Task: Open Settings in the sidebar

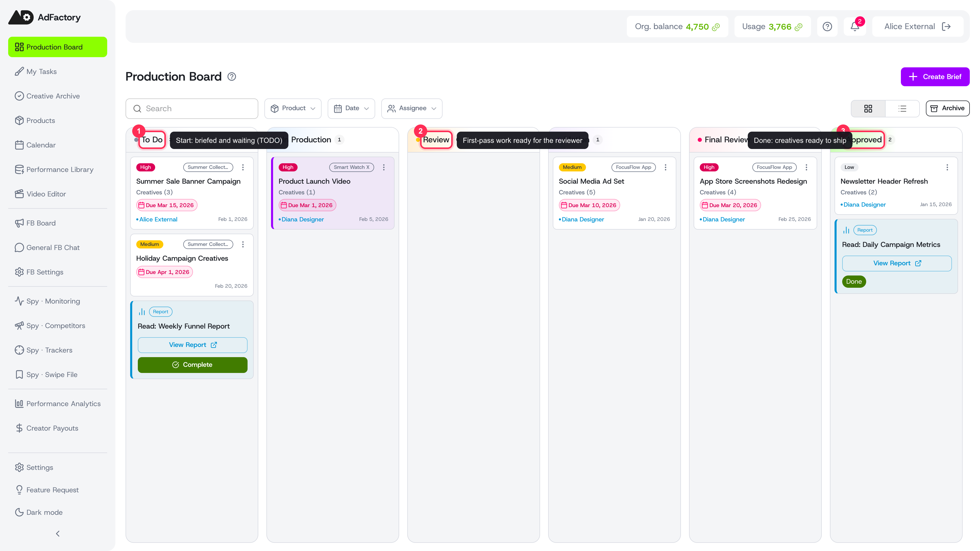Action: pos(57,467)
